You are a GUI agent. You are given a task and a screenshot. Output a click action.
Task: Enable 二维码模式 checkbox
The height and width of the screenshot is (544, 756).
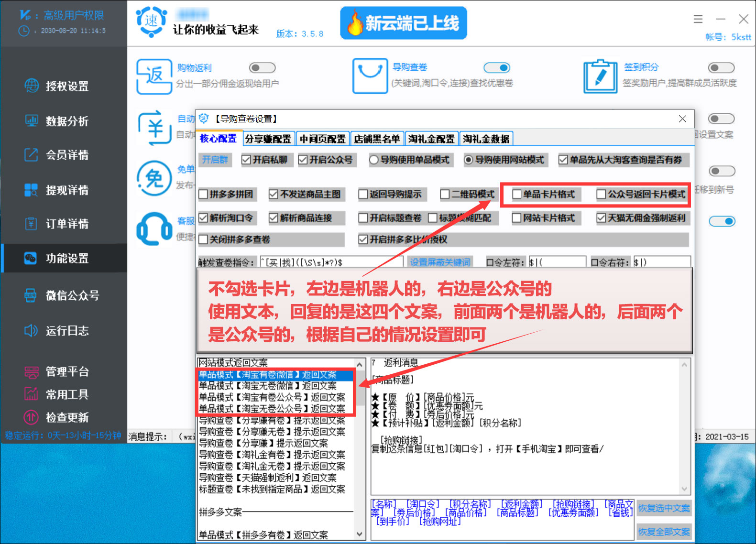pyautogui.click(x=445, y=194)
